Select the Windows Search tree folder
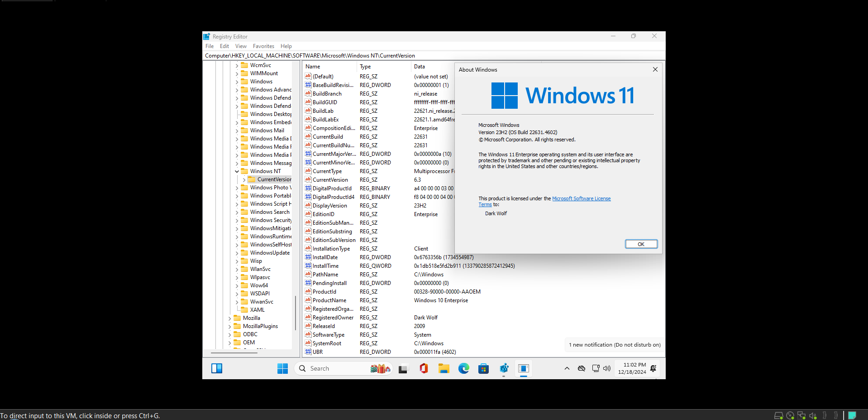868x420 pixels. pos(270,212)
